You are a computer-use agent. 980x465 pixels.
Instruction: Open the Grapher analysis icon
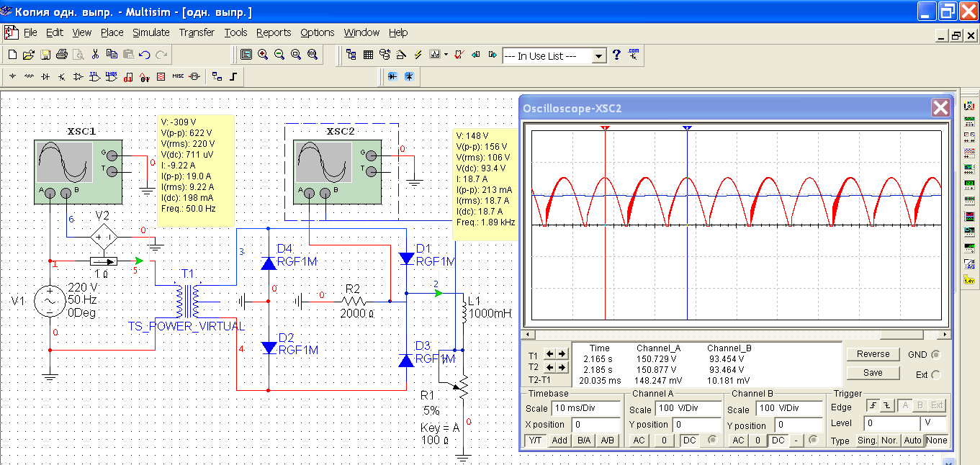[x=435, y=55]
